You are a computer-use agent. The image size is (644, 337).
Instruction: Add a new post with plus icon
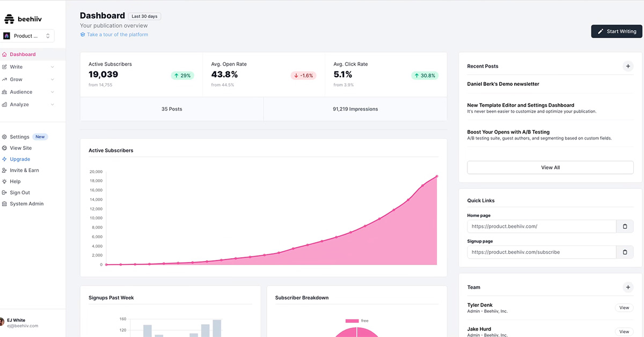(x=628, y=66)
